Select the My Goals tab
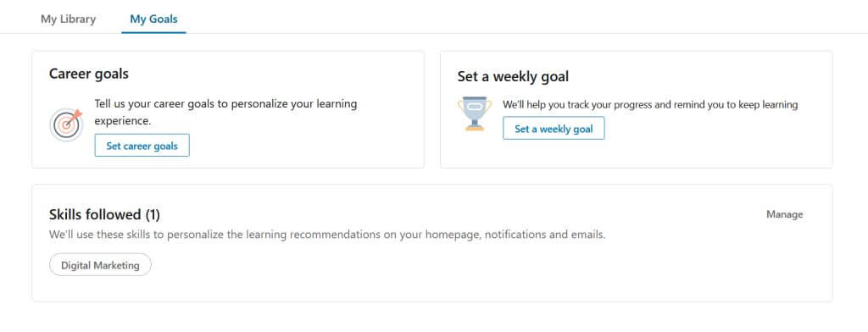868x332 pixels. tap(153, 19)
